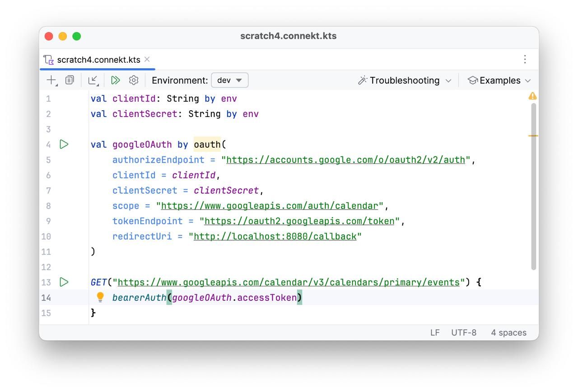Click the highlighted oauth function name
The width and height of the screenshot is (578, 392).
tap(207, 145)
